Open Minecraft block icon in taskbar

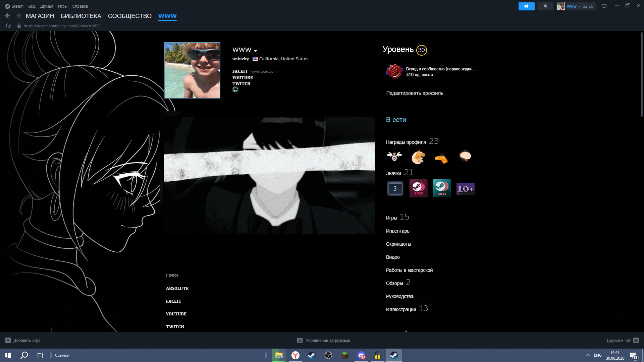pos(344,355)
